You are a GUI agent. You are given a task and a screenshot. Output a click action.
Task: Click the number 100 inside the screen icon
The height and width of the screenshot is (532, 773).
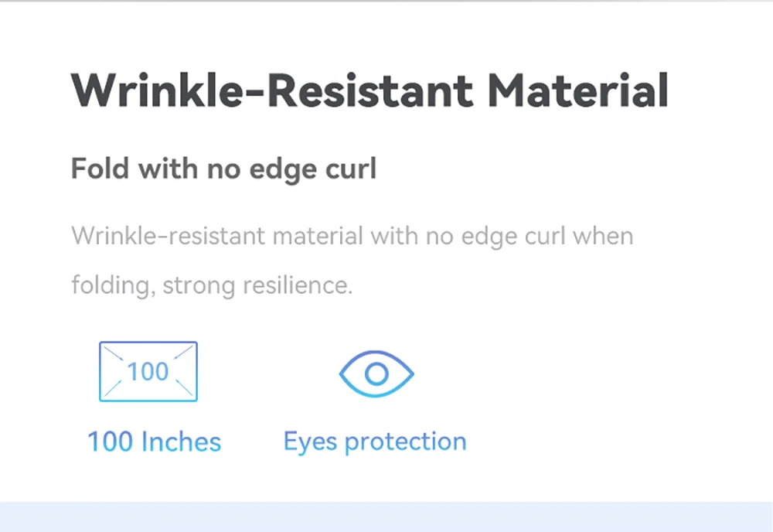click(x=148, y=371)
